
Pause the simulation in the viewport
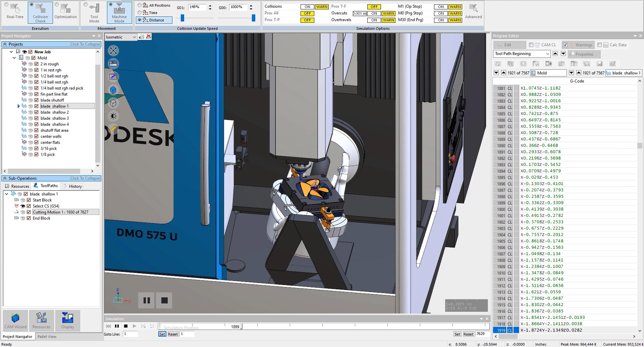[147, 300]
